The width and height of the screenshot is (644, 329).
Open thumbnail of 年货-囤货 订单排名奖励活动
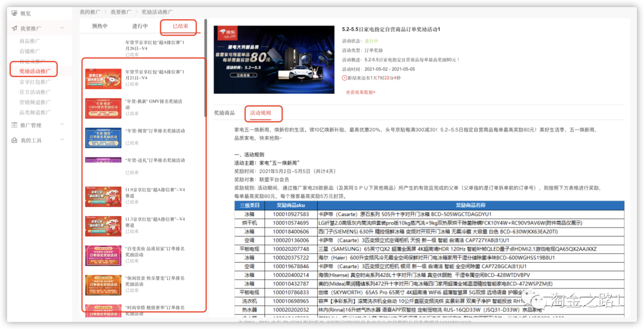103,138
